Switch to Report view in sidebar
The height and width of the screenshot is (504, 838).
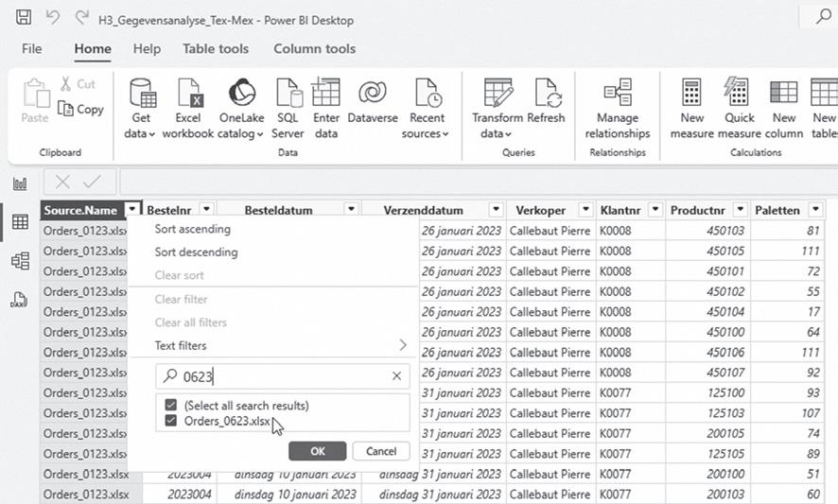click(20, 183)
